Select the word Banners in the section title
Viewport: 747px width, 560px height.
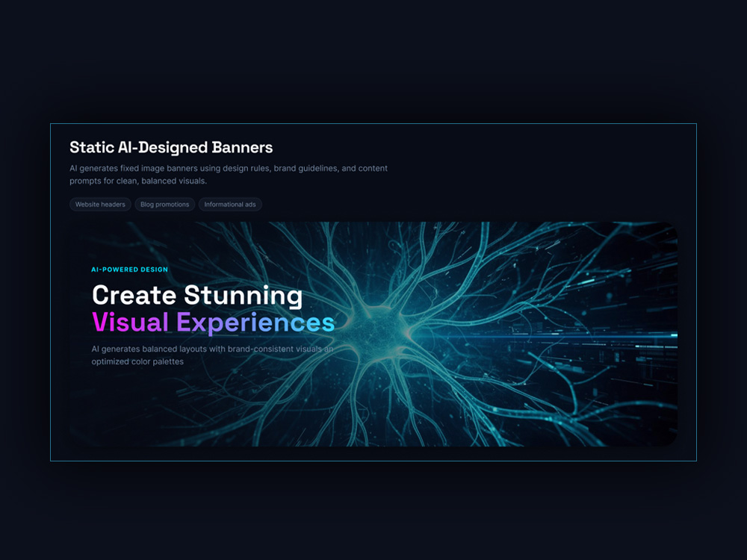(x=242, y=148)
